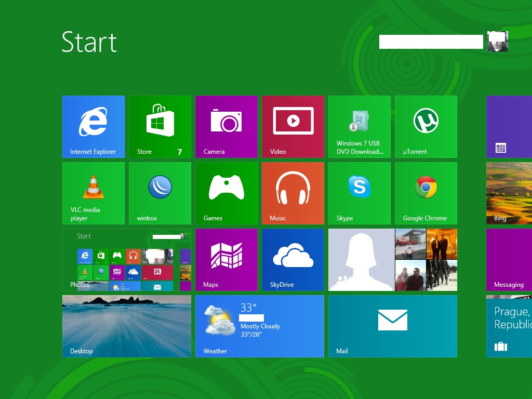The width and height of the screenshot is (532, 399).
Task: Open the SkyDrive tile
Action: coord(293,260)
